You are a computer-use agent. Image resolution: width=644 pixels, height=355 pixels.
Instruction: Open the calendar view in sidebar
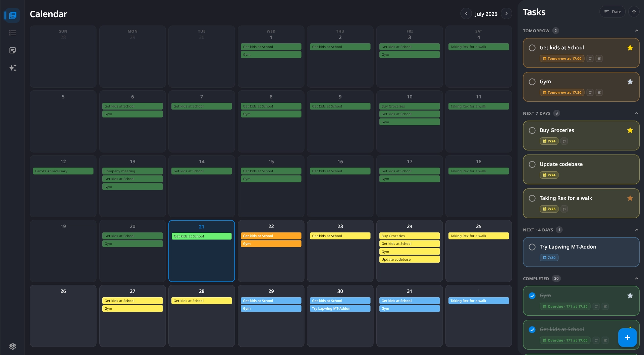[x=12, y=15]
